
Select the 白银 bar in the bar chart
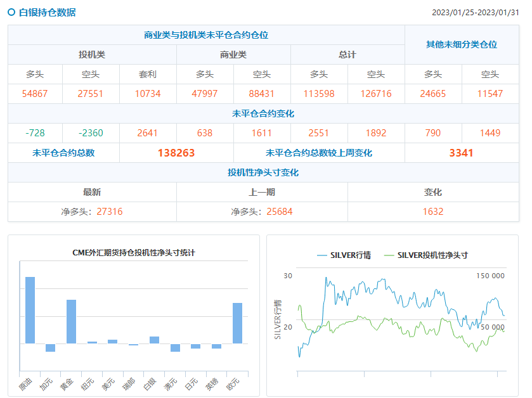coord(154,340)
